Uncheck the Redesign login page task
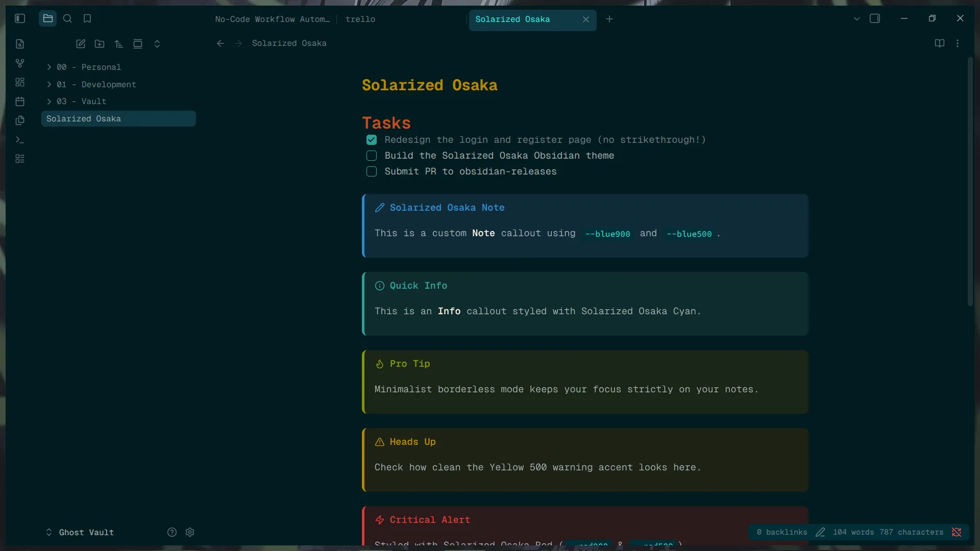980x551 pixels. tap(372, 140)
